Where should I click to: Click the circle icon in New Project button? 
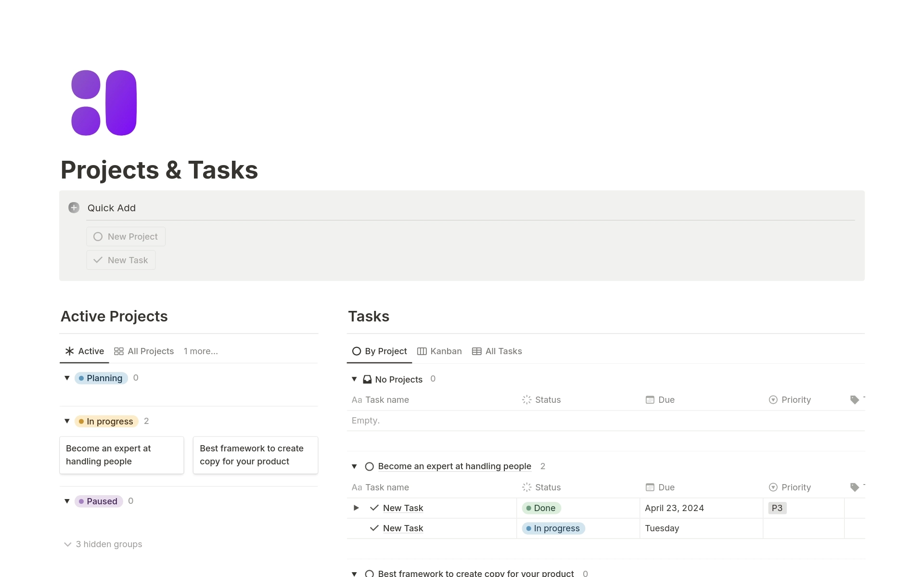point(98,237)
